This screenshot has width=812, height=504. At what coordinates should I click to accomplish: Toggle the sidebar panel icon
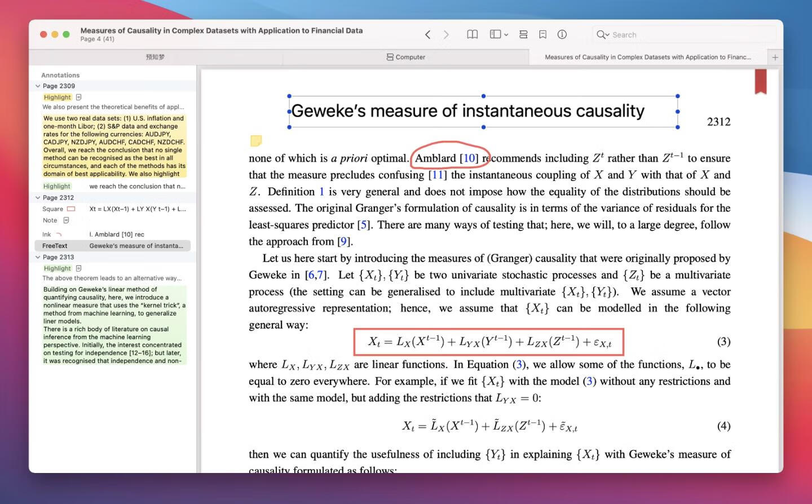(495, 34)
